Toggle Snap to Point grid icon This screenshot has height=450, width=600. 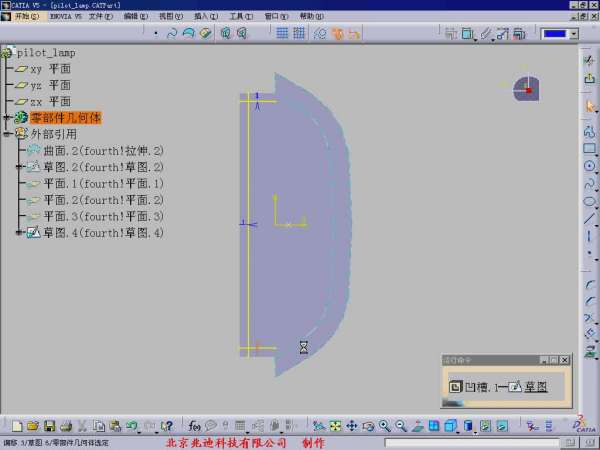pos(297,33)
